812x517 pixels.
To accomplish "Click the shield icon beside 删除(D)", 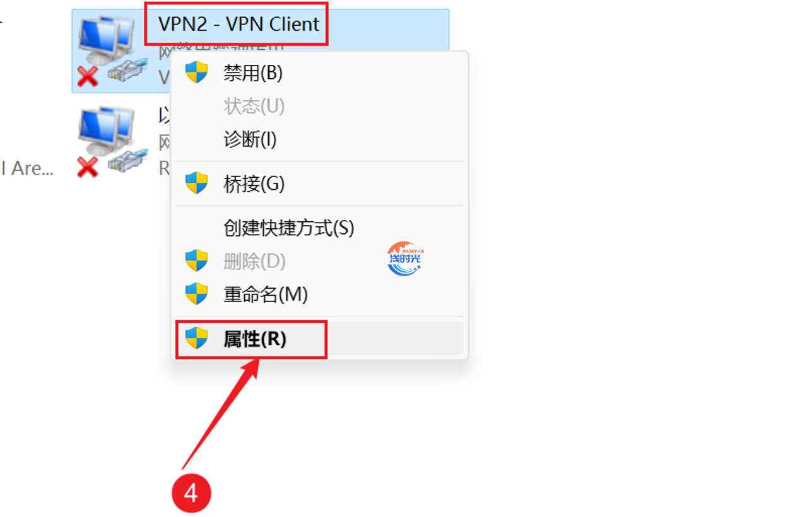I will [x=197, y=260].
